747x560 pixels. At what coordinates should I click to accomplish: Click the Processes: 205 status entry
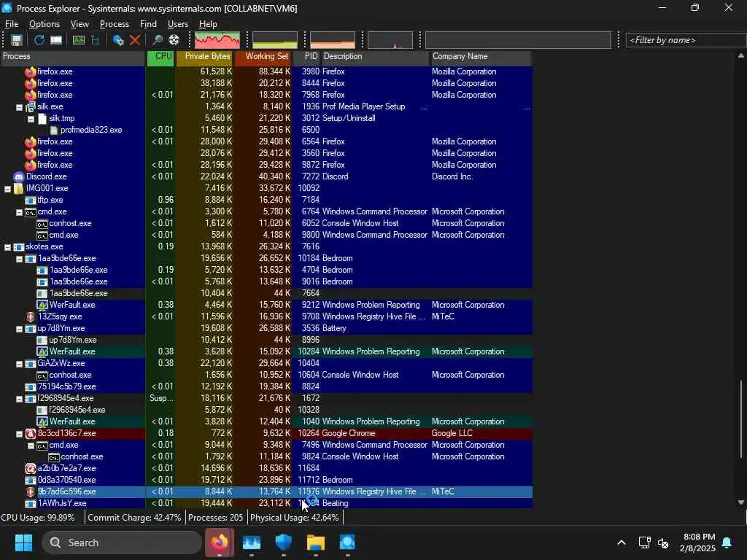pyautogui.click(x=215, y=518)
